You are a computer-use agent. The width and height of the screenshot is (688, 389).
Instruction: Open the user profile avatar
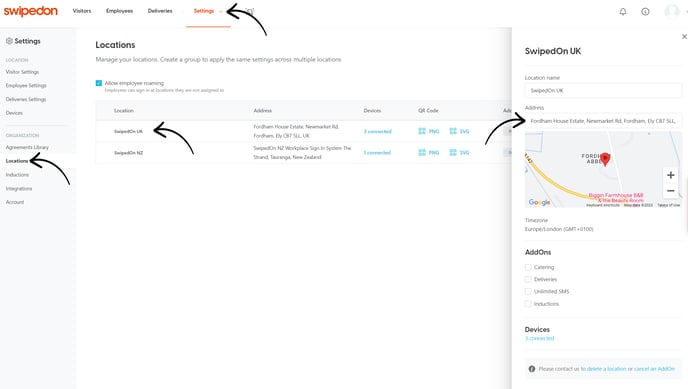[x=672, y=11]
